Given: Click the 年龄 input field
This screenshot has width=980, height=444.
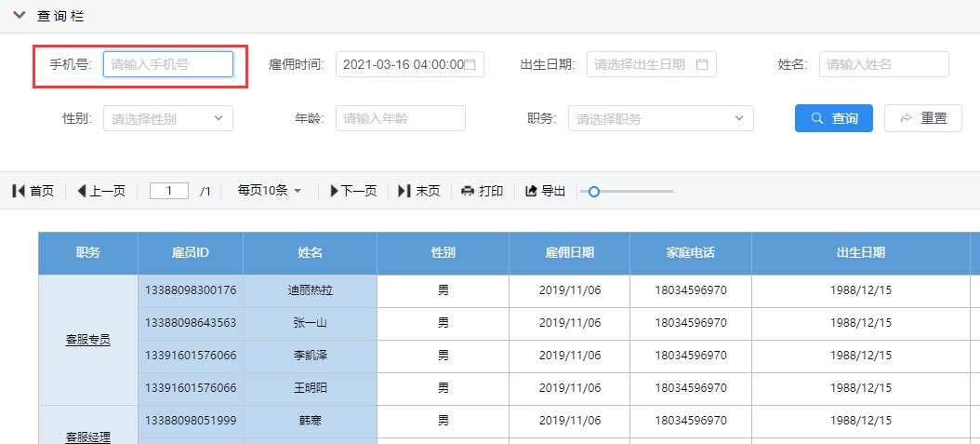Looking at the screenshot, I should (x=401, y=118).
